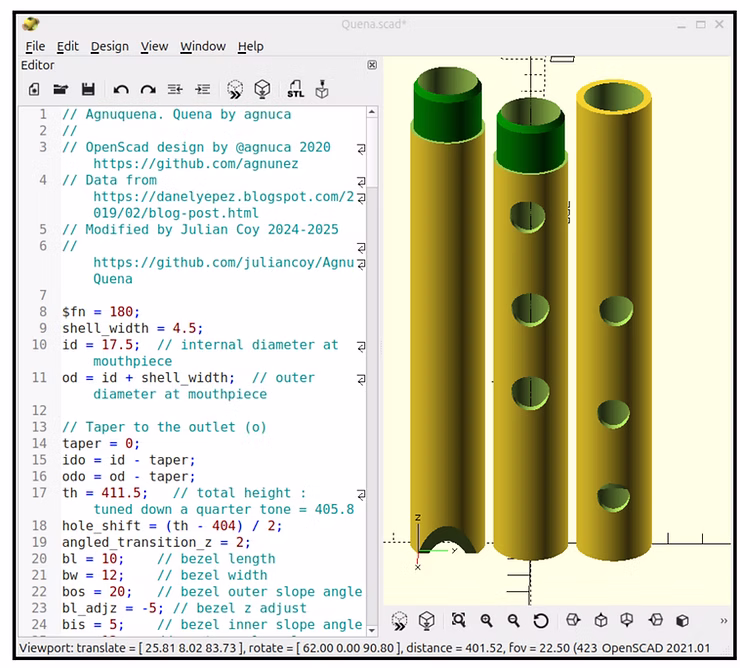Screen dimensions: 740x668
Task: Open a file with the folder icon
Action: [x=60, y=90]
